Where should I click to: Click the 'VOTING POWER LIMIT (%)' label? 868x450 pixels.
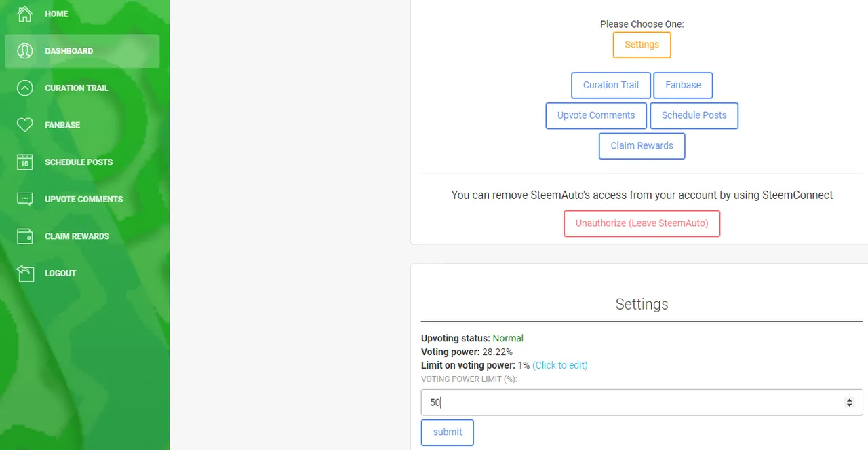pos(469,379)
